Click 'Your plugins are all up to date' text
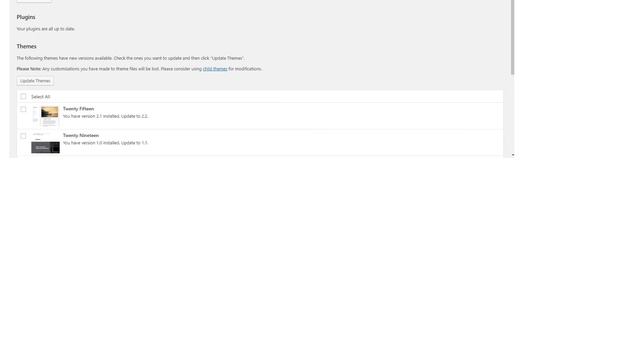This screenshot has width=640, height=360. tap(45, 29)
